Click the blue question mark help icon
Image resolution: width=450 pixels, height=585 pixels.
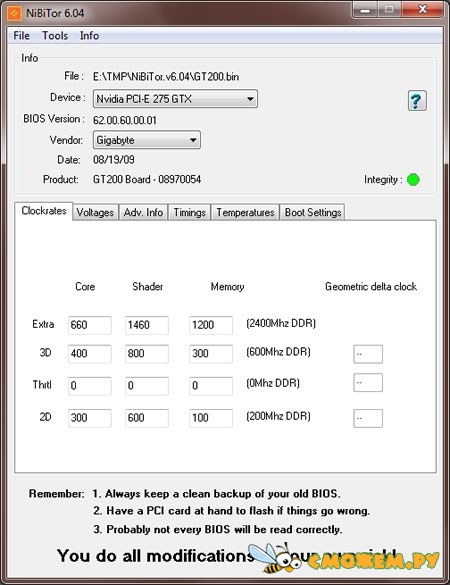pyautogui.click(x=417, y=100)
